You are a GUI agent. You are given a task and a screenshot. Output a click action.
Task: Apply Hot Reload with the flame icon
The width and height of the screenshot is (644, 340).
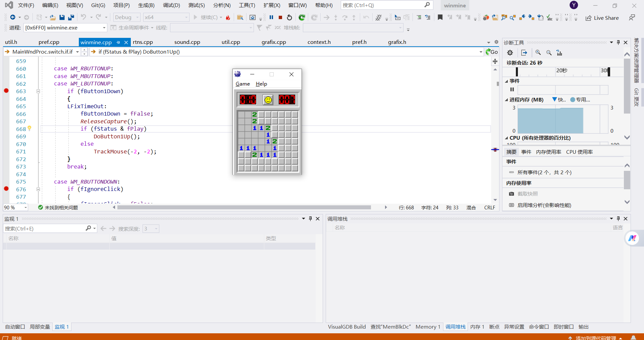(228, 17)
